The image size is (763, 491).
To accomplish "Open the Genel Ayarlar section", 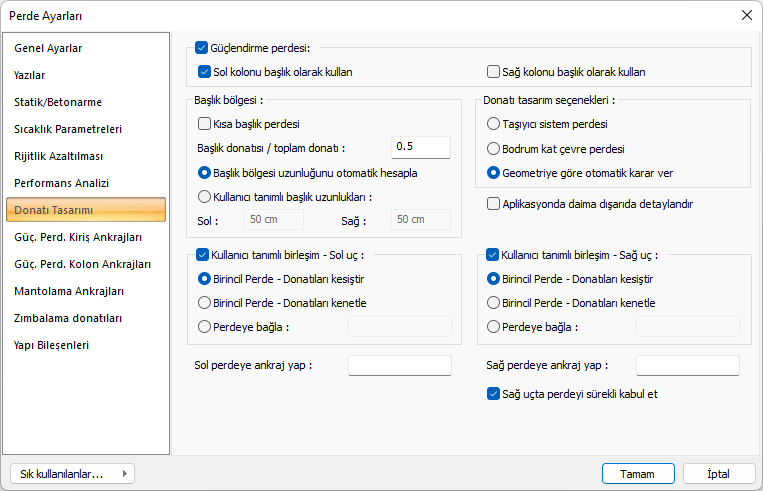I will 48,48.
